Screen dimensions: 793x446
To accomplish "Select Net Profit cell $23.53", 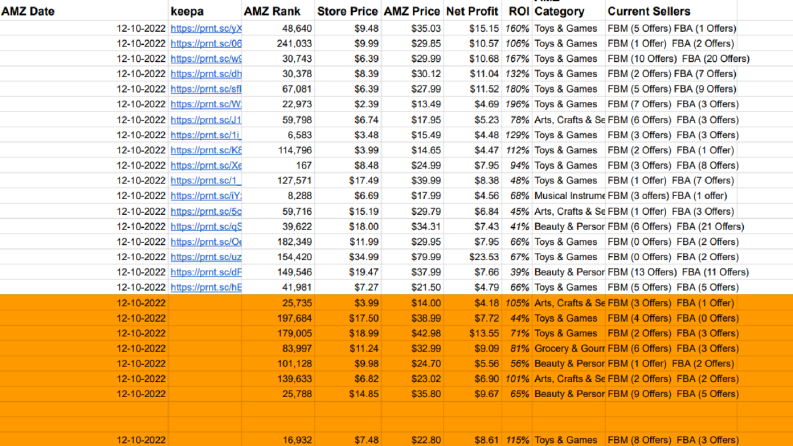I will tap(472, 257).
